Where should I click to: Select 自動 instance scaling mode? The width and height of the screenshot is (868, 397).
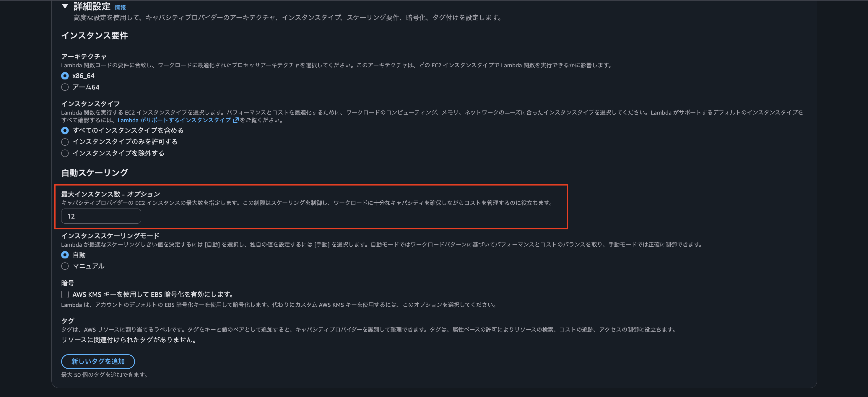point(65,255)
